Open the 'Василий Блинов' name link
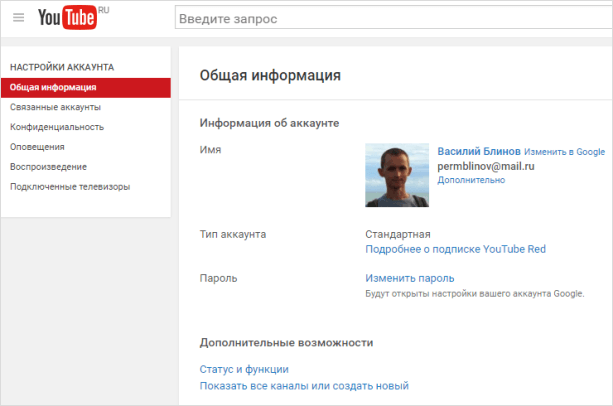Screen dimensions: 613x406 point(479,151)
